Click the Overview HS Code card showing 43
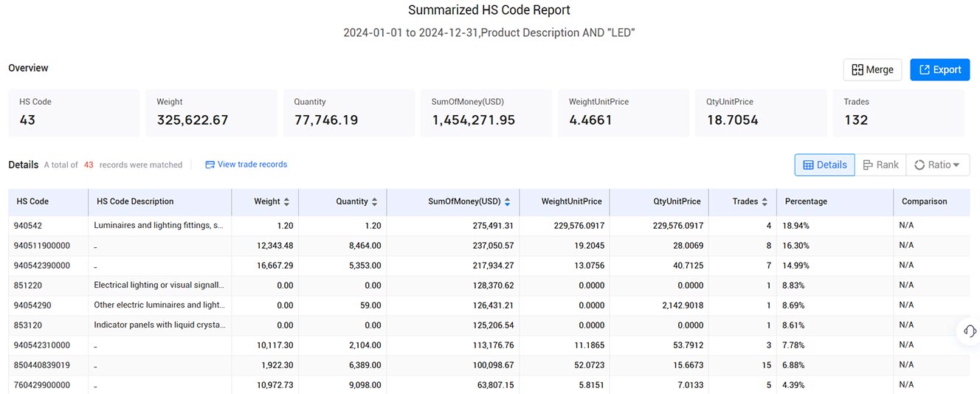The height and width of the screenshot is (394, 980). [74, 113]
